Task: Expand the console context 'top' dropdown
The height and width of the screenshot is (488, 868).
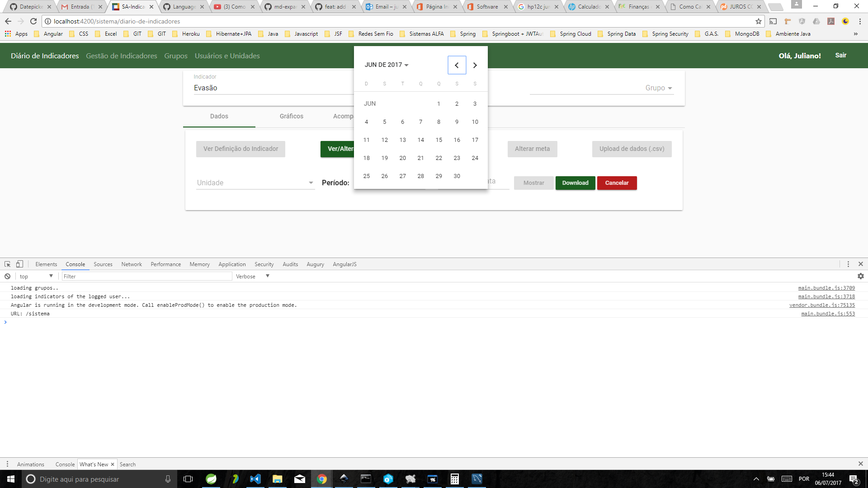Action: coord(36,277)
